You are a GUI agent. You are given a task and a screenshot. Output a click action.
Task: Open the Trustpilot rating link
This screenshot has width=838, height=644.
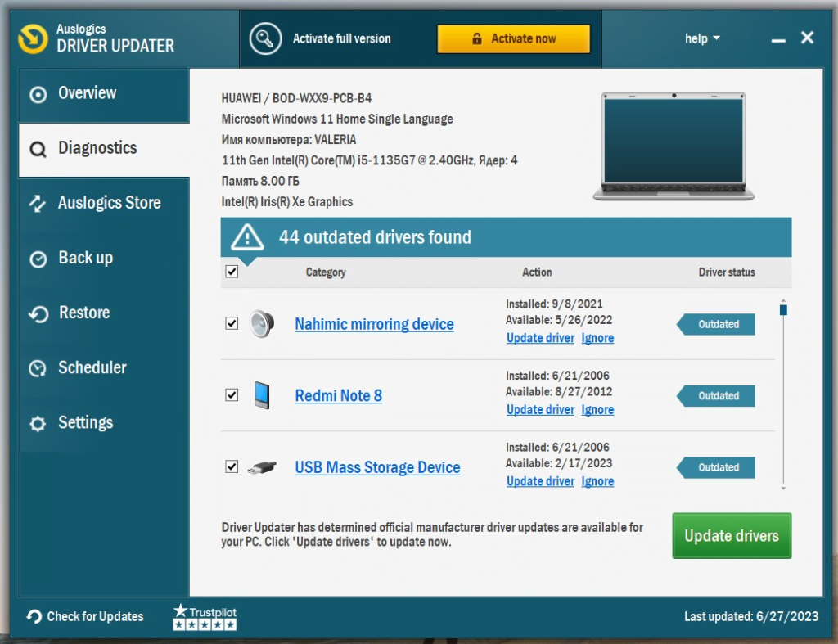[203, 615]
